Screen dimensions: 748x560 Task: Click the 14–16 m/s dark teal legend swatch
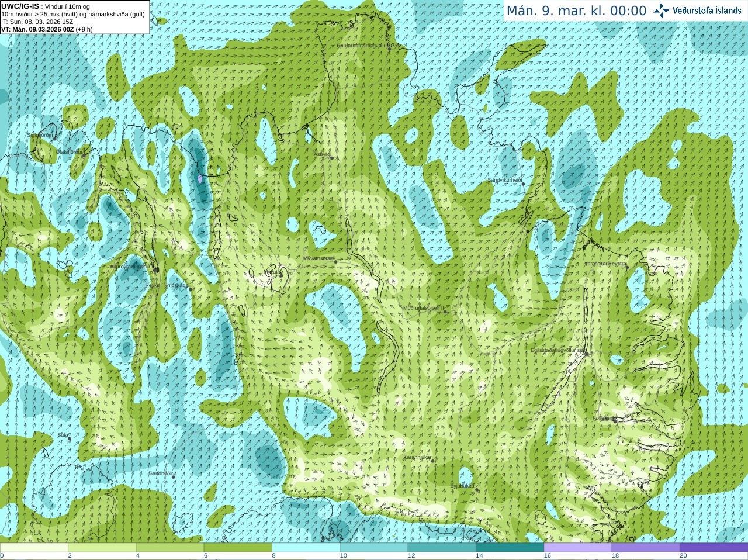[x=510, y=548]
